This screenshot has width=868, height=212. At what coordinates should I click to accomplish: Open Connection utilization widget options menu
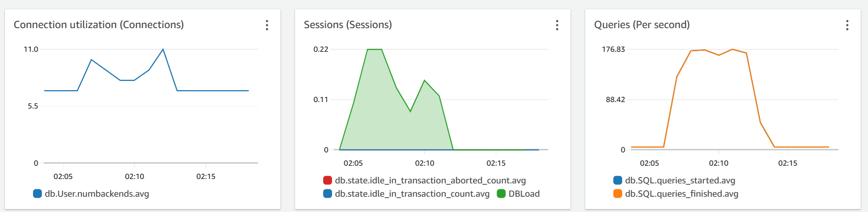267,25
